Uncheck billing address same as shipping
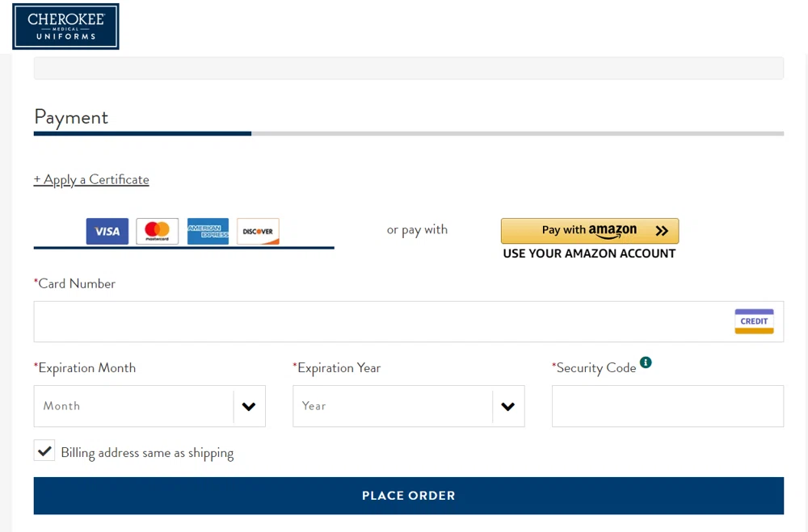The height and width of the screenshot is (532, 808). (44, 450)
